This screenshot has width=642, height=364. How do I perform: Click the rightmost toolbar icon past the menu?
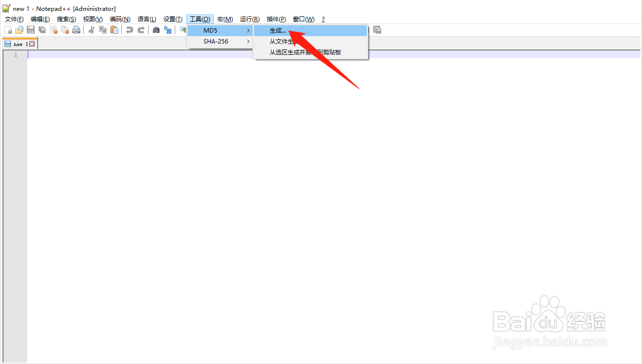pyautogui.click(x=377, y=30)
